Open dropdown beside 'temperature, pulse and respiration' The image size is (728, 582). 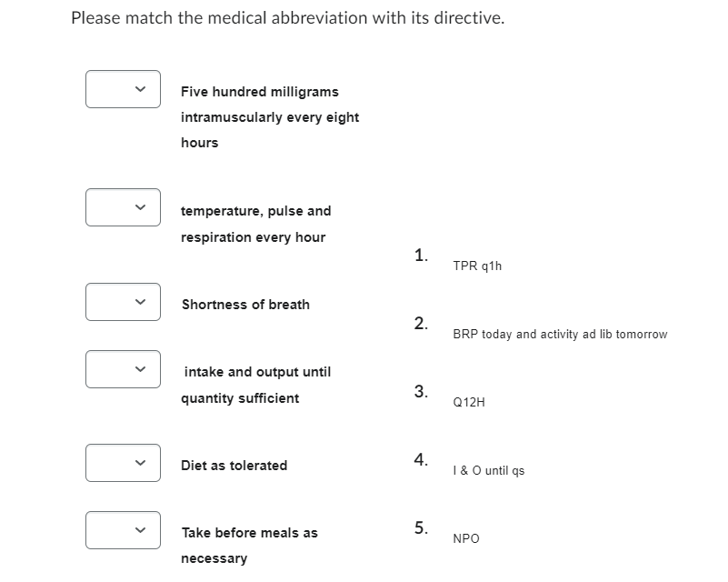[x=124, y=208]
